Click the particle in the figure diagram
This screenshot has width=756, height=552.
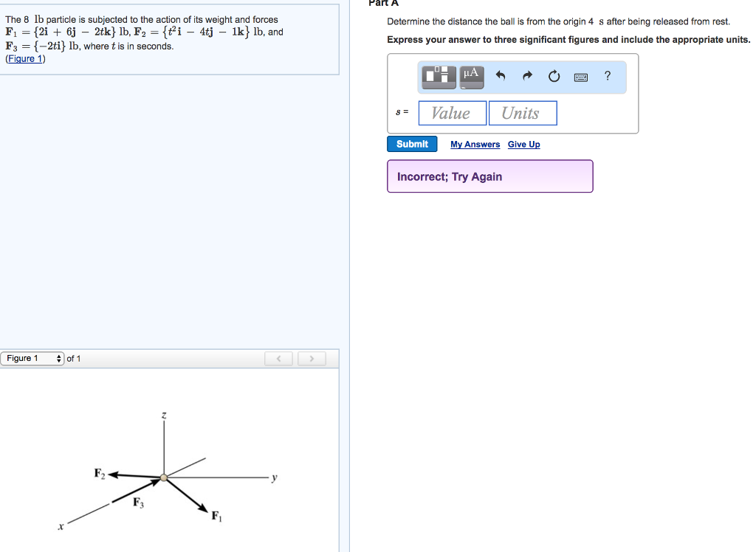pyautogui.click(x=164, y=479)
